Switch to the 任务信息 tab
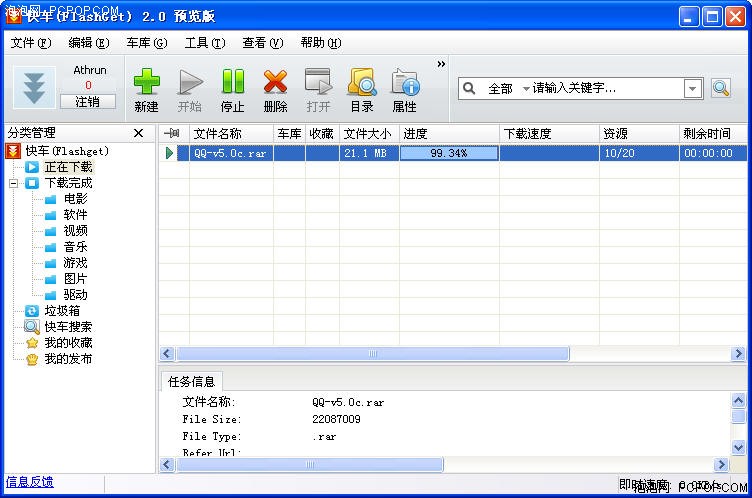The image size is (752, 498). coord(191,381)
